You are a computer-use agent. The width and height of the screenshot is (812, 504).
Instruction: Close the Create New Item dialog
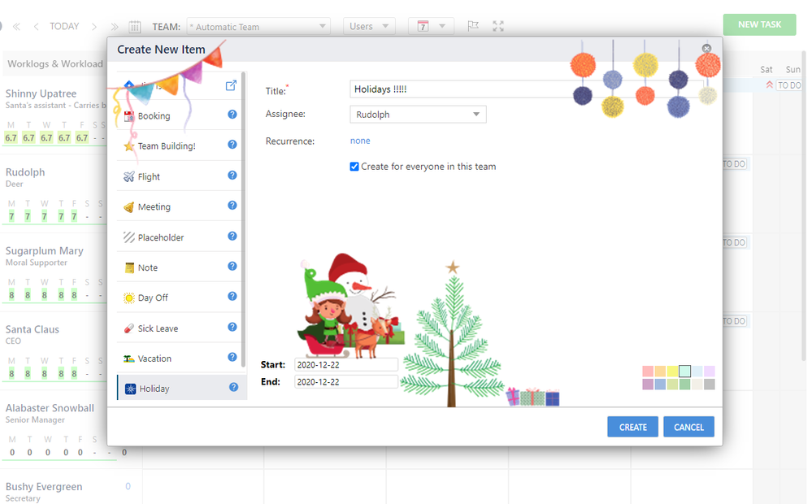click(x=706, y=48)
